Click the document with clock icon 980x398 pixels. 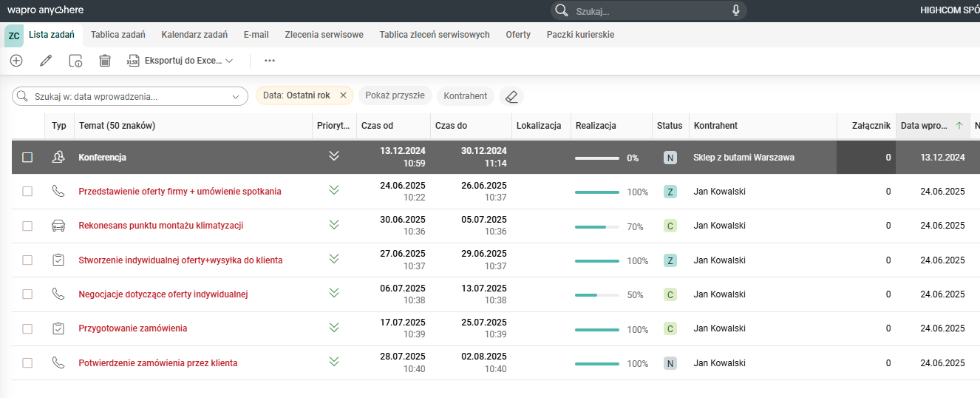(x=75, y=61)
